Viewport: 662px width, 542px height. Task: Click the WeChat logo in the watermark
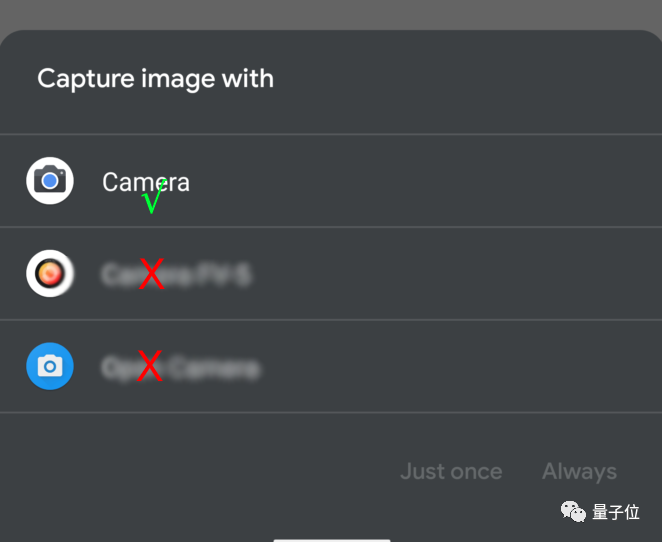[x=573, y=511]
